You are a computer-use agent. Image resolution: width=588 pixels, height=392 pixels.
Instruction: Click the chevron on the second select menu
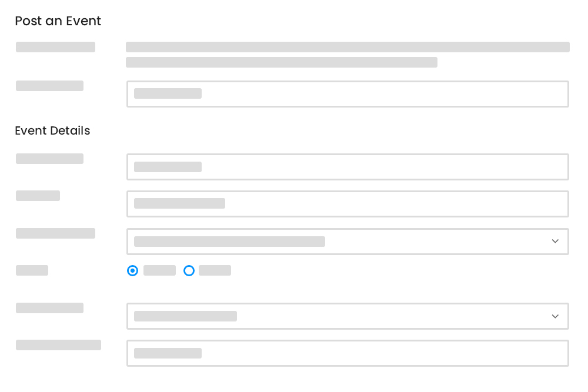coord(555,316)
